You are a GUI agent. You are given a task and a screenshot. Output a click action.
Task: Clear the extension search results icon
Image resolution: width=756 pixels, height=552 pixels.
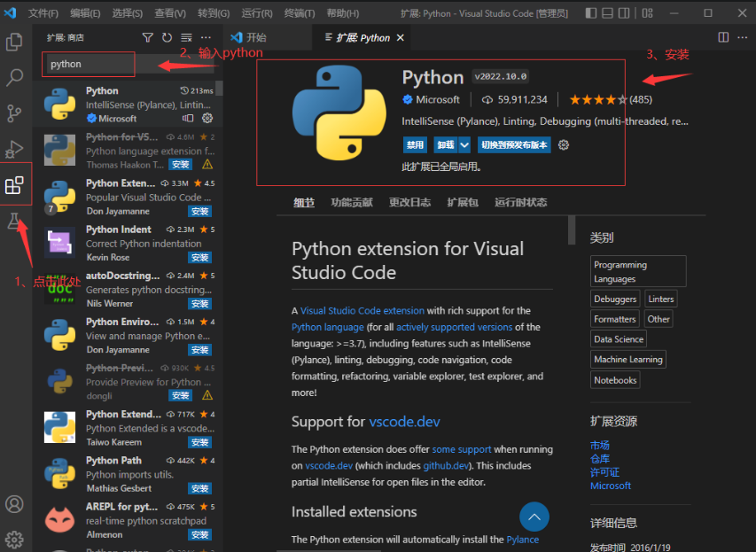[186, 37]
